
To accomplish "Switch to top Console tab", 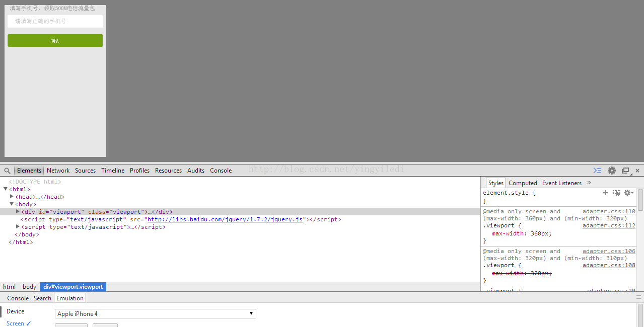I will click(221, 171).
